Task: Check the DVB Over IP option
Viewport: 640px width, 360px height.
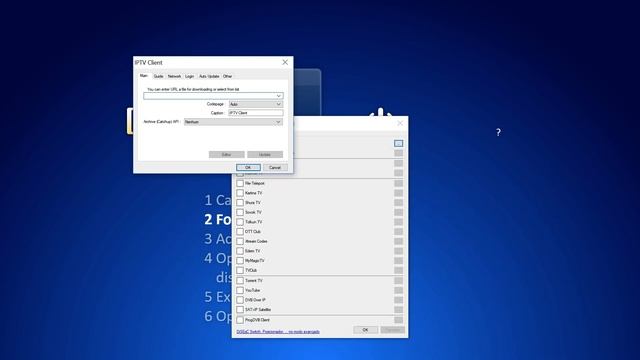Action: pyautogui.click(x=240, y=300)
